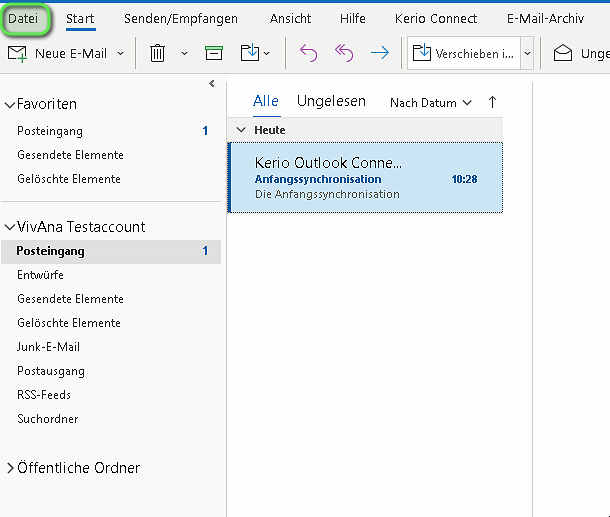Click the forward arrow icon
610x517 pixels.
coord(380,53)
